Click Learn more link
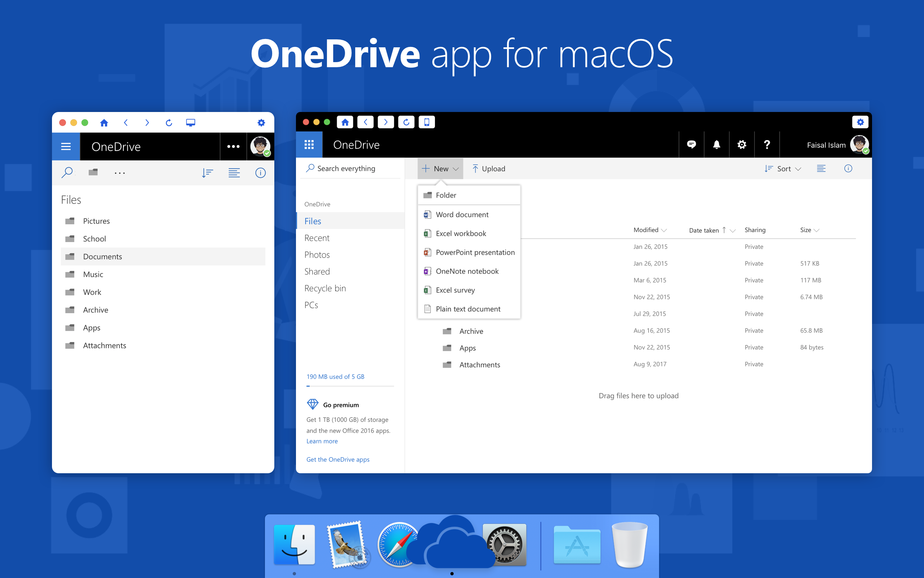The width and height of the screenshot is (924, 578). coord(322,441)
